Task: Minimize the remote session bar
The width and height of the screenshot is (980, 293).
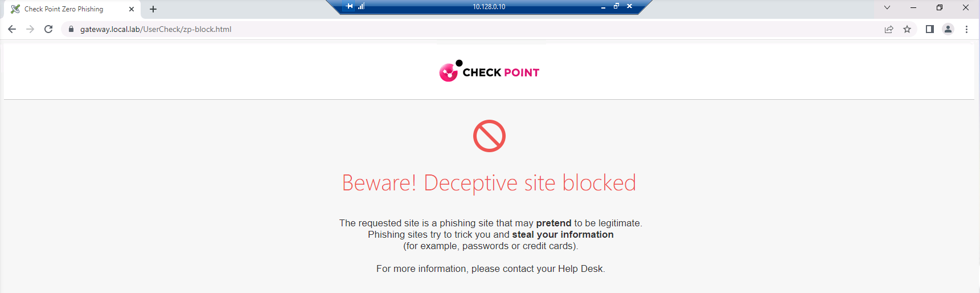Action: pos(603,7)
